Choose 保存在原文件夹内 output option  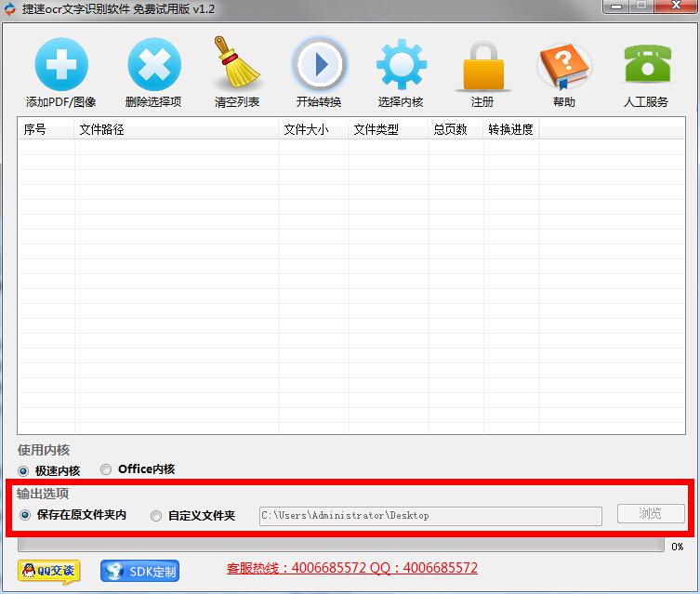(25, 515)
